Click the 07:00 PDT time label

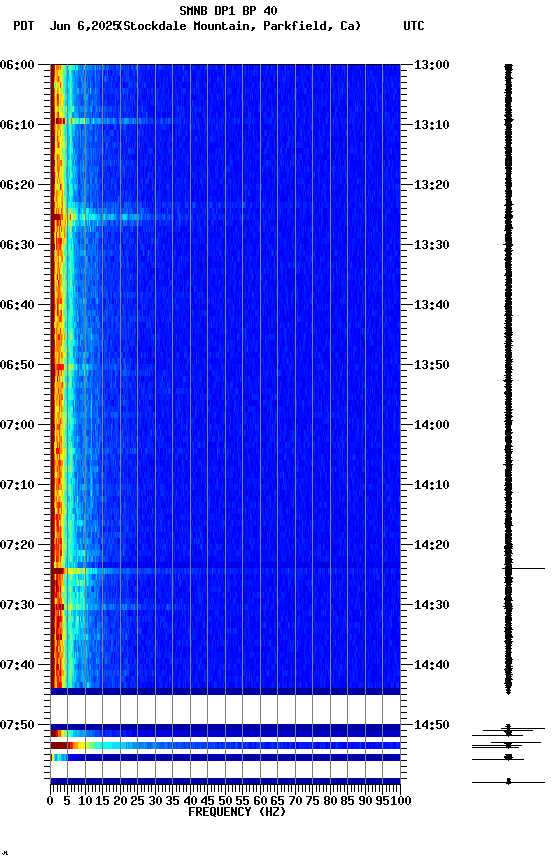[x=17, y=425]
